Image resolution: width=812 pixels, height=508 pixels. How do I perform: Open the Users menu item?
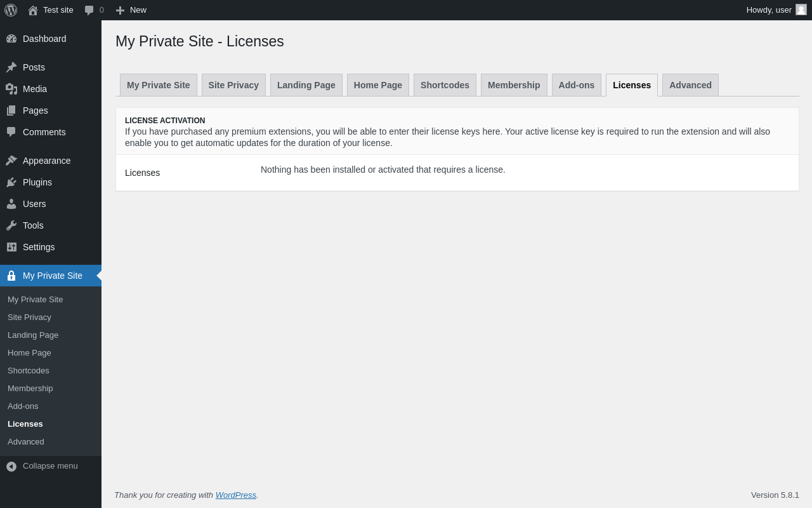coord(34,204)
